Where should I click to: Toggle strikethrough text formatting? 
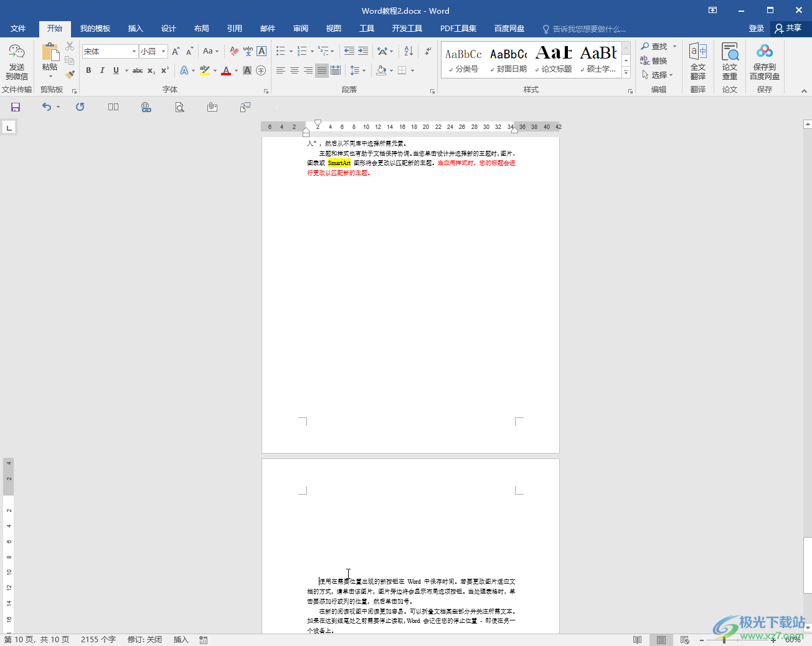point(138,70)
